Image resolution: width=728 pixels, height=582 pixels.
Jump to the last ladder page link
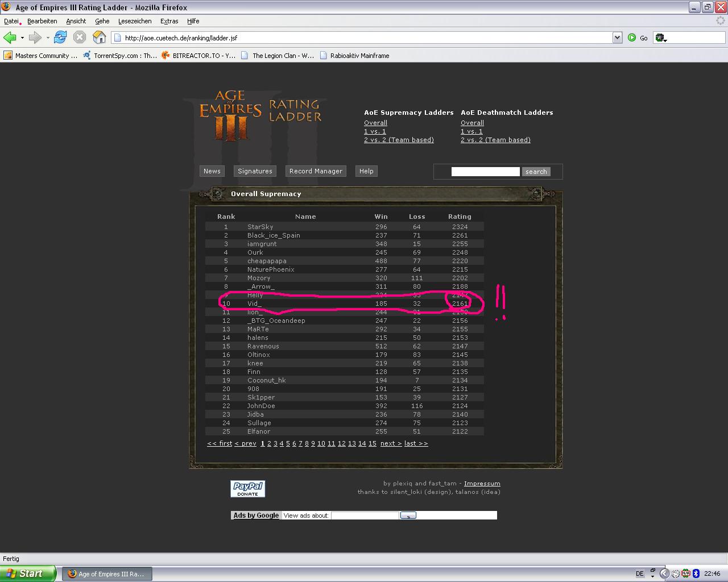[416, 443]
